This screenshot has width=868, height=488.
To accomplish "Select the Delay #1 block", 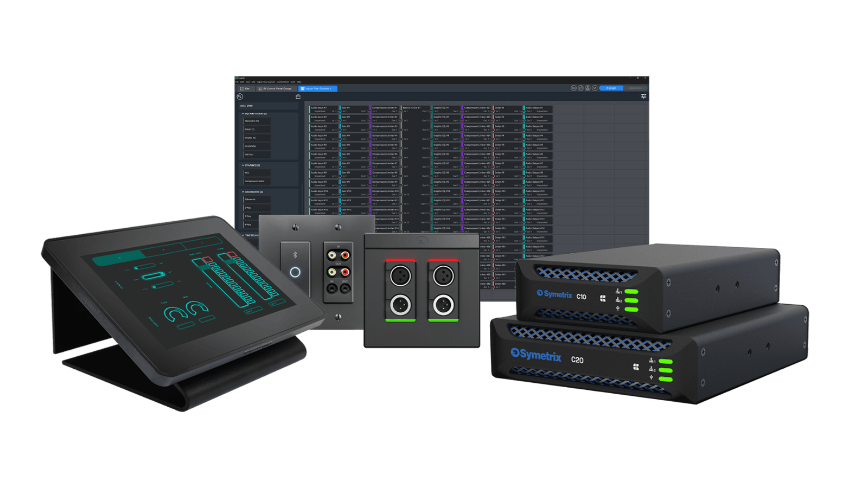I will (507, 109).
